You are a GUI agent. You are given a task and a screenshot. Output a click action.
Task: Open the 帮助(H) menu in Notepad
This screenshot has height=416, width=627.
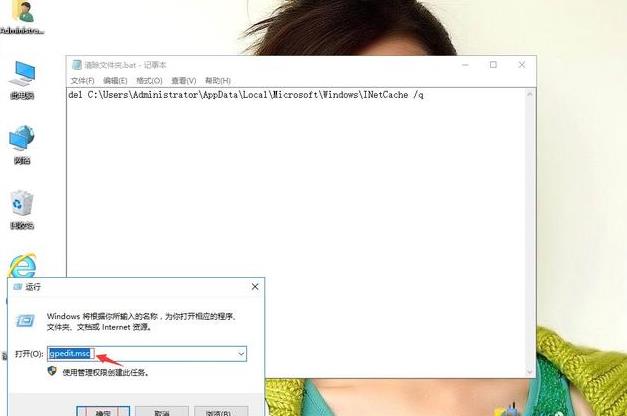click(x=217, y=80)
